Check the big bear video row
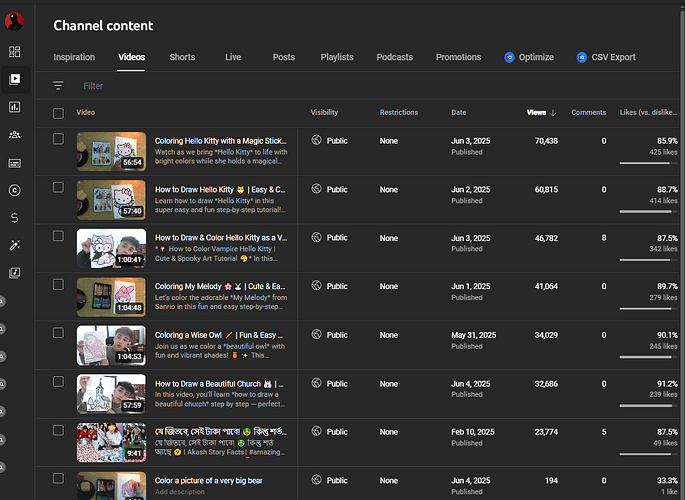The image size is (685, 500). click(x=58, y=479)
